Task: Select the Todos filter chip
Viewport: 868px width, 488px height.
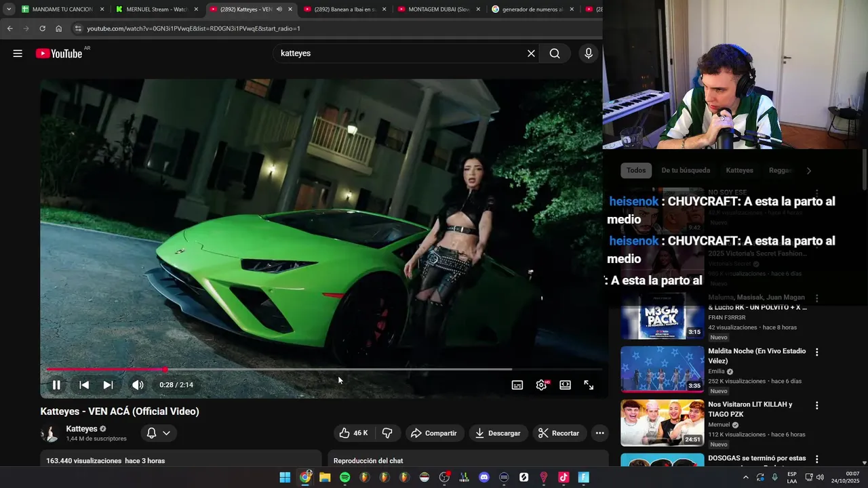Action: 636,171
